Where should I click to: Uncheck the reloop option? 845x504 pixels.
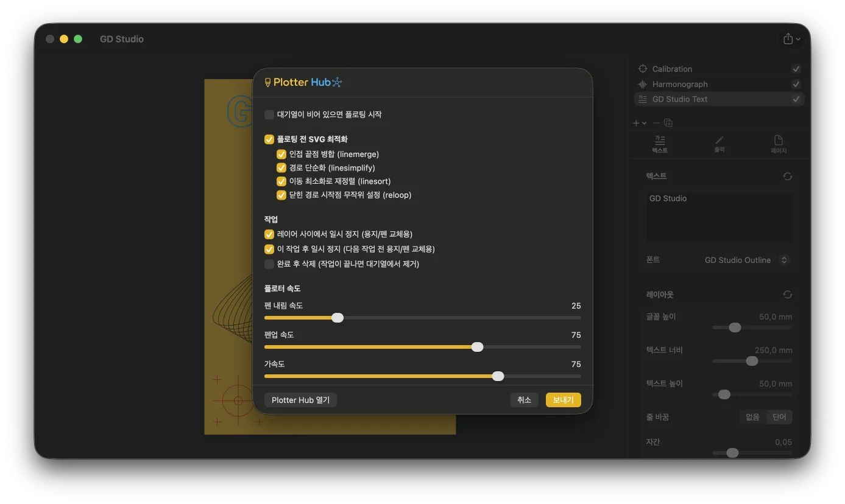[x=281, y=195]
